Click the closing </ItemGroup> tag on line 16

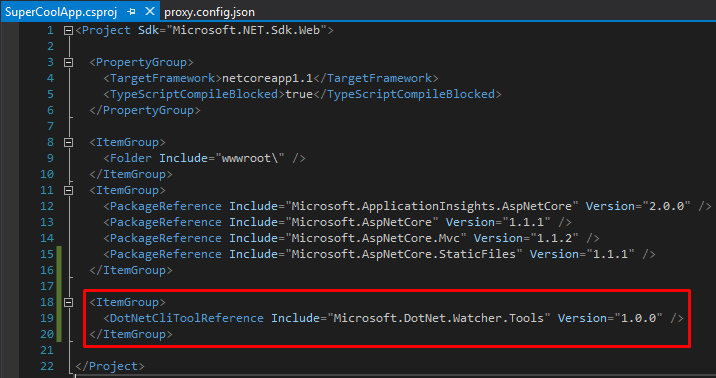pyautogui.click(x=131, y=270)
